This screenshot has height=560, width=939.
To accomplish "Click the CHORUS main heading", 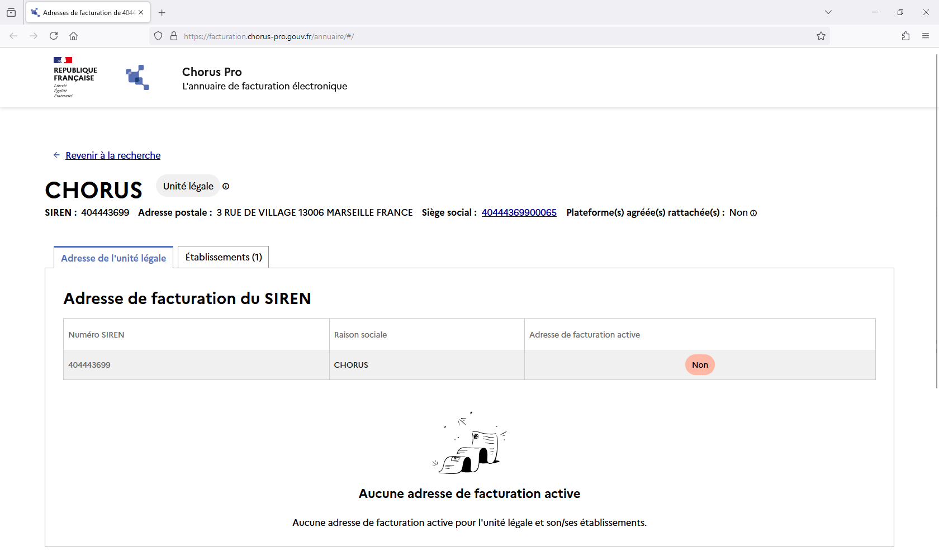I will pos(94,191).
